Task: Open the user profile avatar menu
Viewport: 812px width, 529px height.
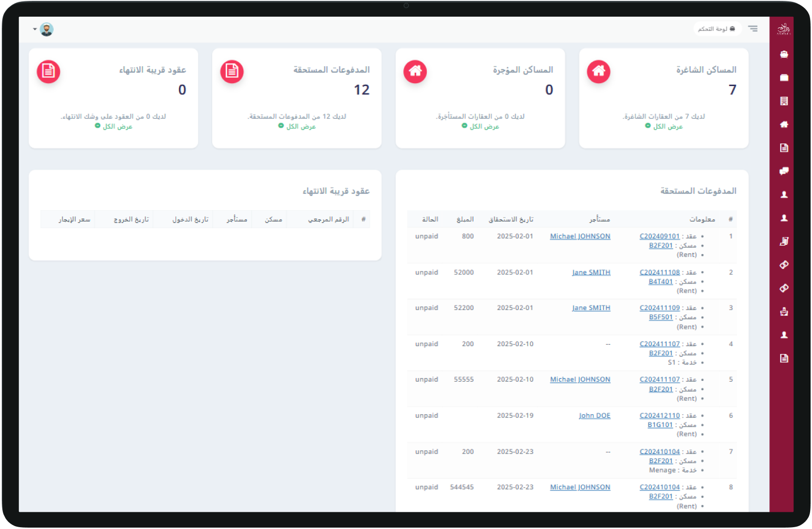Action: (47, 29)
